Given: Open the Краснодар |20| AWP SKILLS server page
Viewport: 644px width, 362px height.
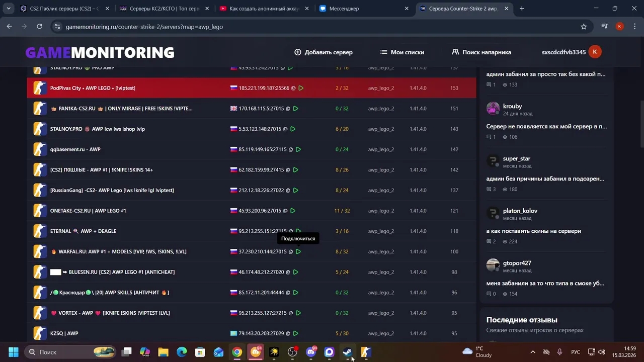Looking at the screenshot, I should [110, 293].
